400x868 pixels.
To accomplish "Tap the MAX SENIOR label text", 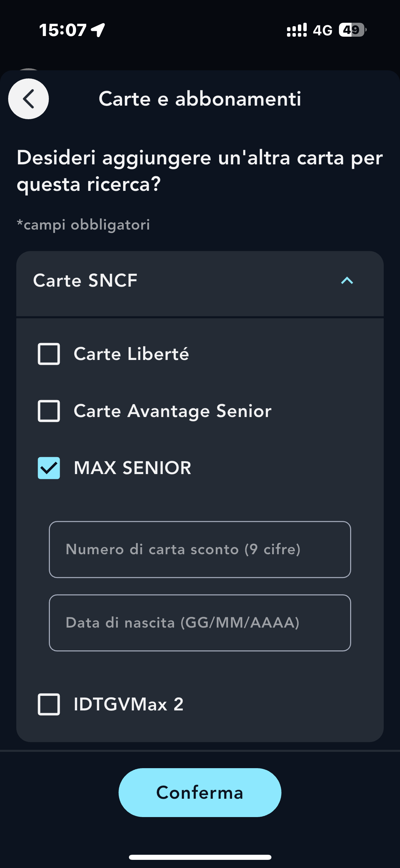I will click(x=132, y=468).
